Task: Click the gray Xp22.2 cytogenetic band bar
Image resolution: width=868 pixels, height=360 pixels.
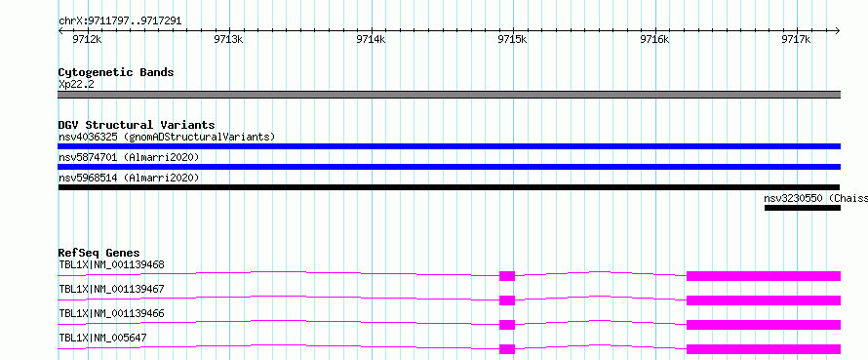Action: point(449,95)
